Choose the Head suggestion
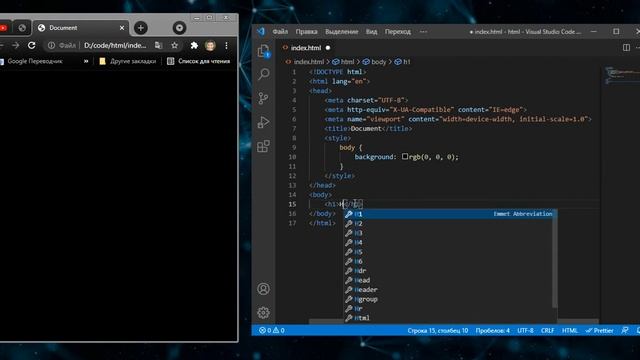640x360 pixels. (x=447, y=280)
